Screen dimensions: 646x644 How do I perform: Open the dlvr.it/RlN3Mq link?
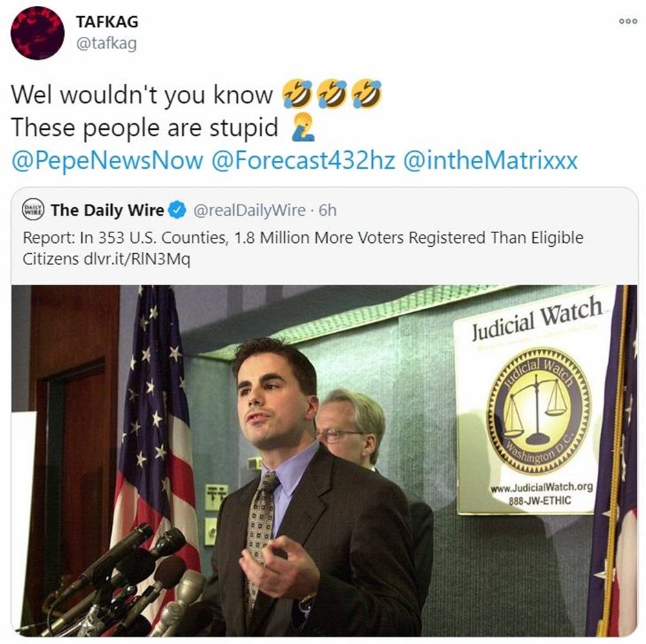point(137,259)
